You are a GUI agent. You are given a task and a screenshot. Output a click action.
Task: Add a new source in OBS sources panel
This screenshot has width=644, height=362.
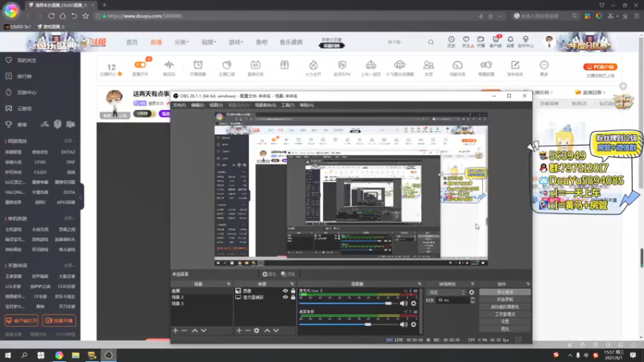[x=239, y=331]
